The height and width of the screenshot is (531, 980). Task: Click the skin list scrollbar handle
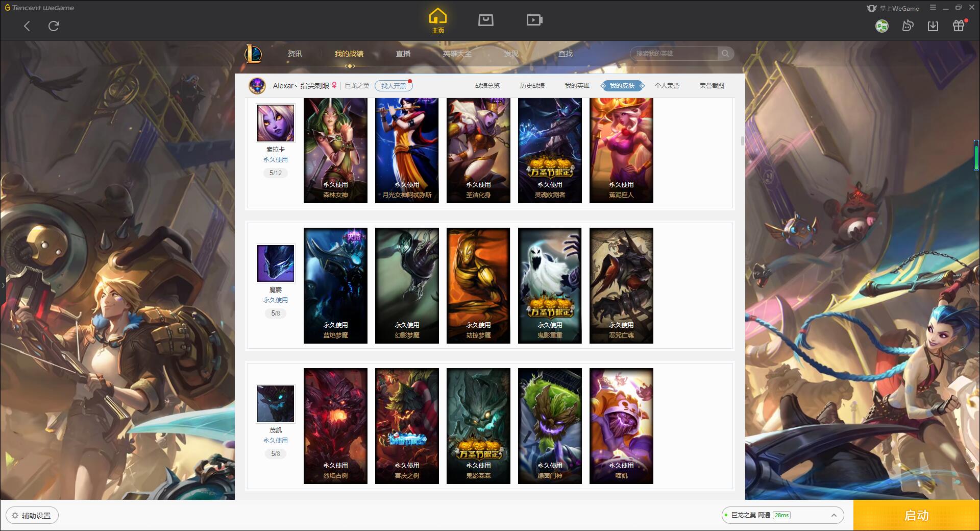pos(742,141)
